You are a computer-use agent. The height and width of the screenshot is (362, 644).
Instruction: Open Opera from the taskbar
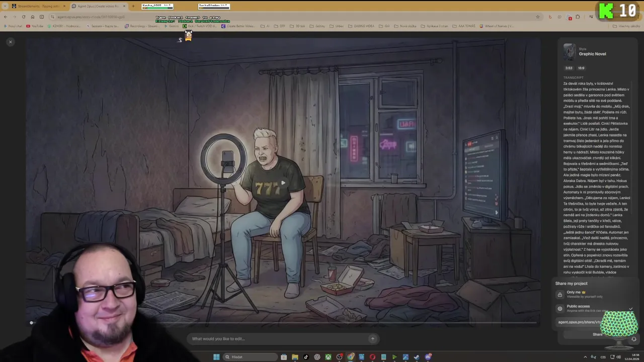point(372,357)
